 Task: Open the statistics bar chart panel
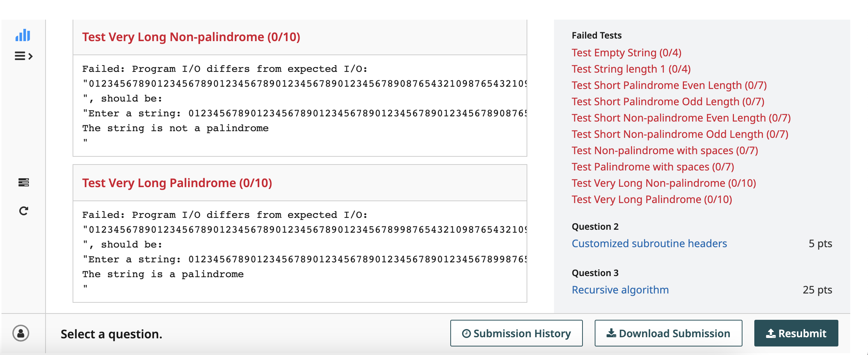coord(23,36)
